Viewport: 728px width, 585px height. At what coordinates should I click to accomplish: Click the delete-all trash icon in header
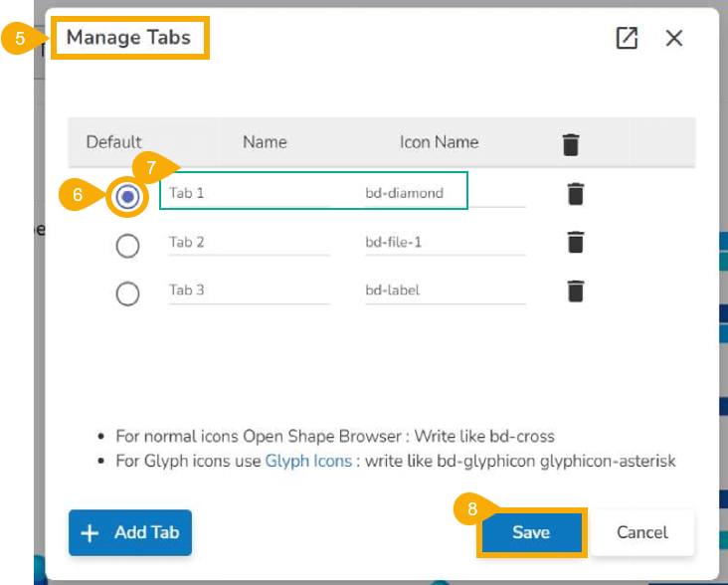coord(571,144)
